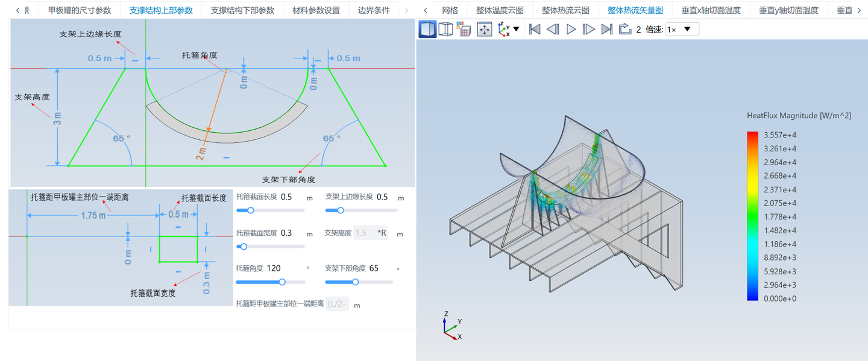Viewport: 868px width, 363px height.
Task: Open the 材料参数设置 tab
Action: (316, 10)
